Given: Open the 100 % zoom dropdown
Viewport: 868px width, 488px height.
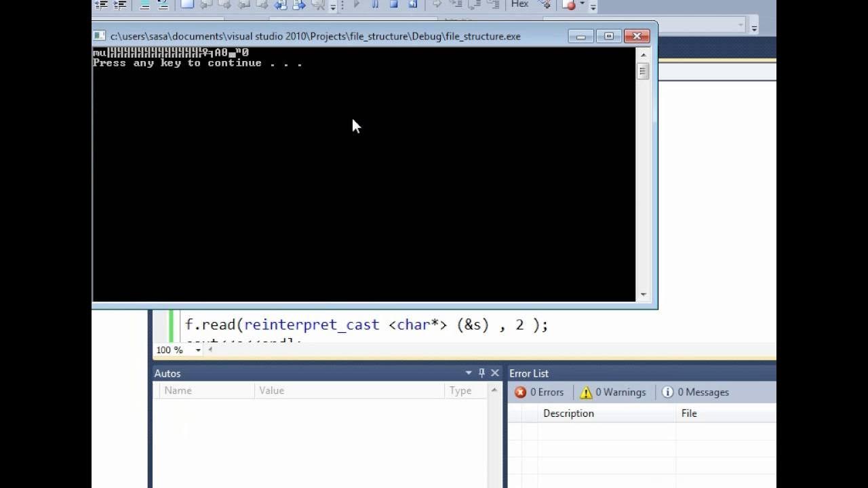Looking at the screenshot, I should pyautogui.click(x=198, y=350).
